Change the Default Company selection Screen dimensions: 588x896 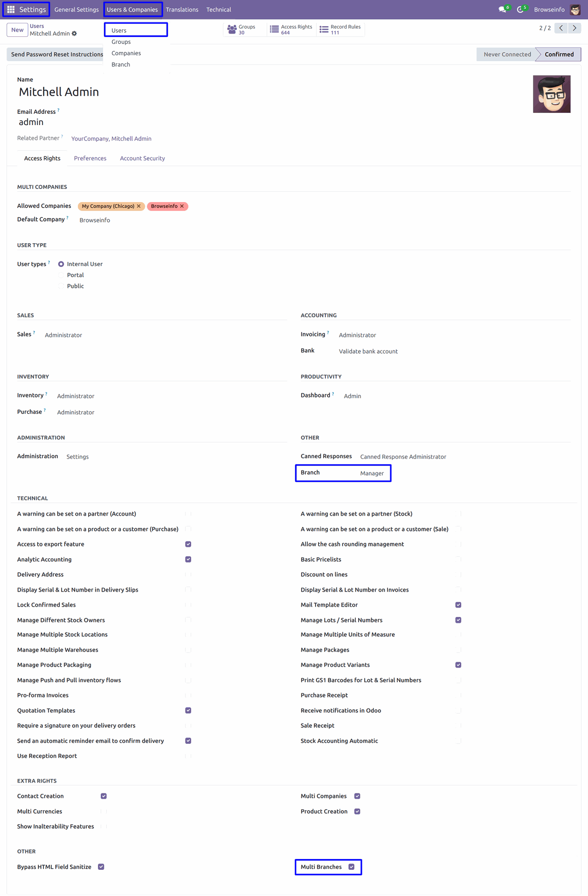pos(95,220)
